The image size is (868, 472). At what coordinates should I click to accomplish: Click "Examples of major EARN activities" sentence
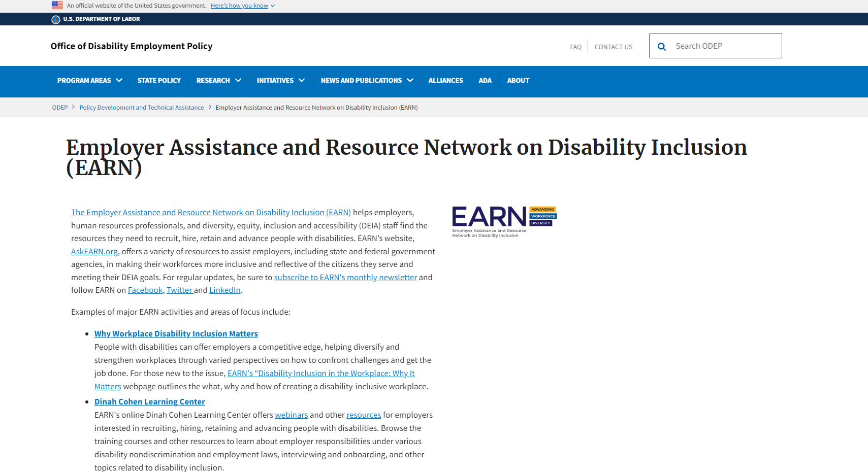(x=181, y=312)
